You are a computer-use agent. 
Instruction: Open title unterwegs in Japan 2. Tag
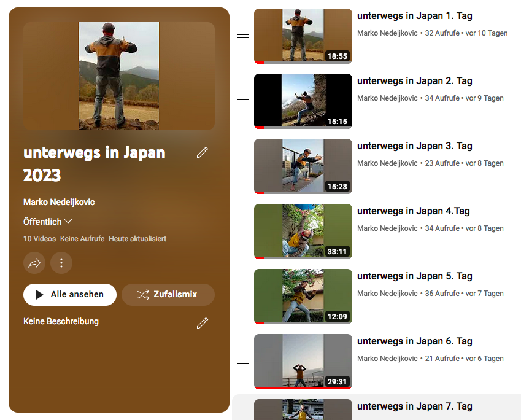click(x=415, y=81)
